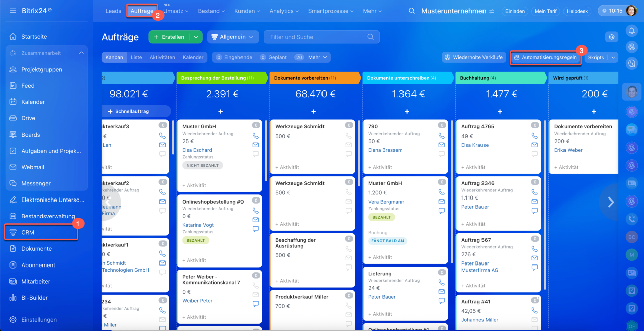Click user photo at top of right sidebar

[632, 92]
